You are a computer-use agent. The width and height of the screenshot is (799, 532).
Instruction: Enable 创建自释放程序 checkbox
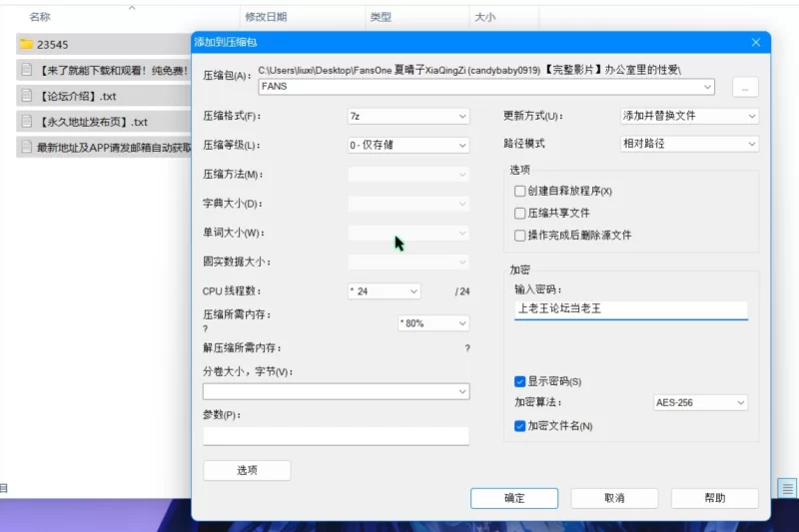[x=519, y=191]
